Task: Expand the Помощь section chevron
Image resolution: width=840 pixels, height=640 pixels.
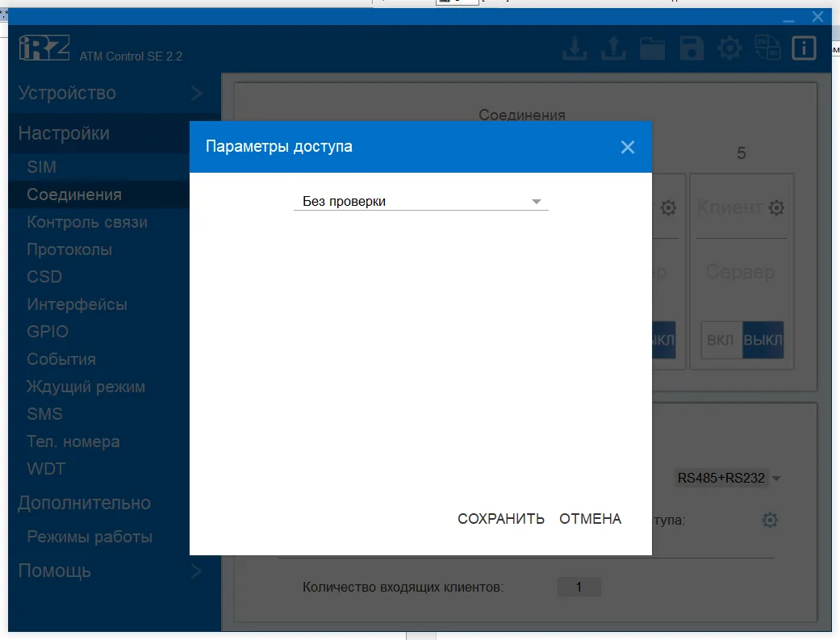Action: (x=197, y=571)
